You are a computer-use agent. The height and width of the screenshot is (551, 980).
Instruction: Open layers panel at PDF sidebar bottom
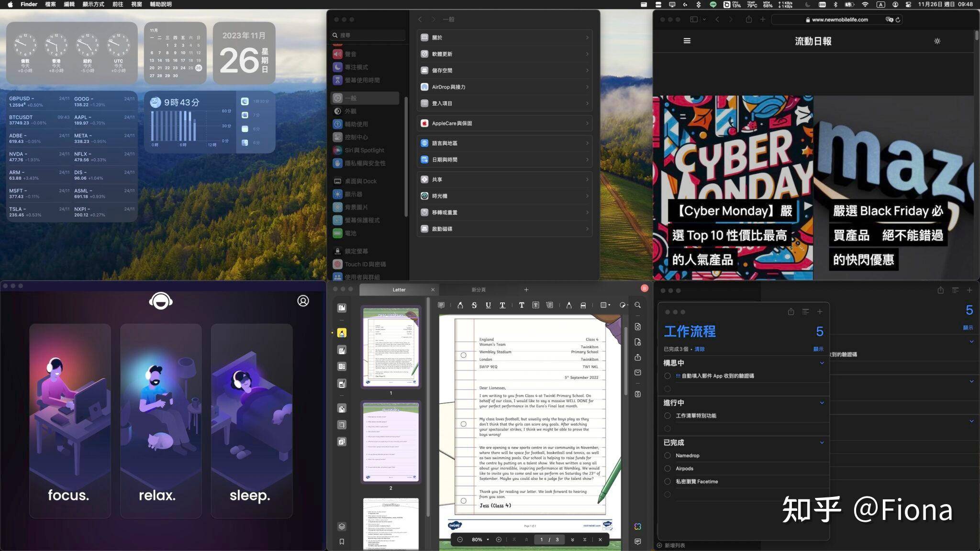342,526
